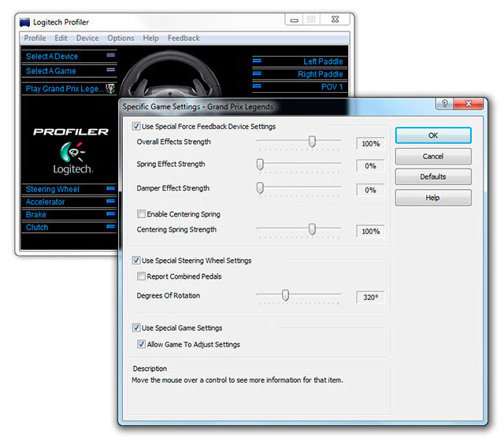Click the Centering Spring Strength 100% field
The width and height of the screenshot is (504, 441).
pos(370,231)
